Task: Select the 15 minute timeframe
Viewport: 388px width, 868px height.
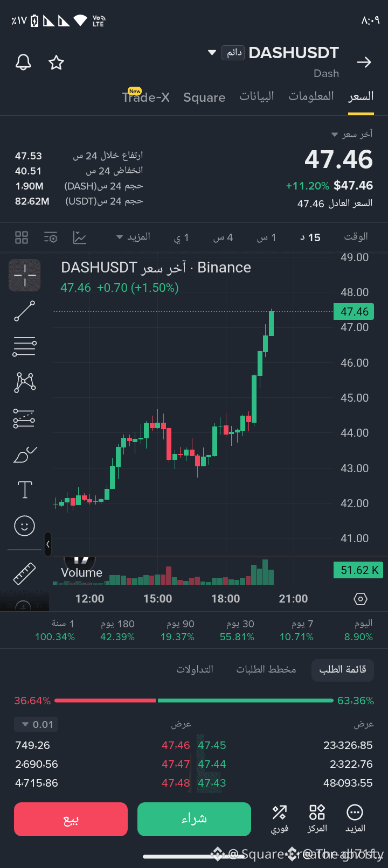Action: (310, 237)
